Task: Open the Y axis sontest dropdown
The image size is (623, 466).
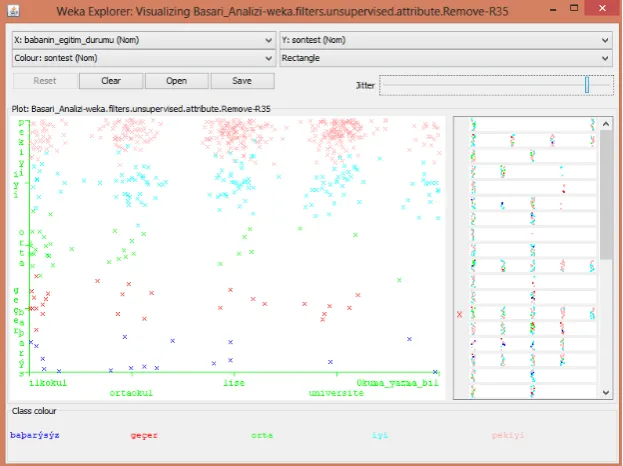Action: tap(446, 40)
